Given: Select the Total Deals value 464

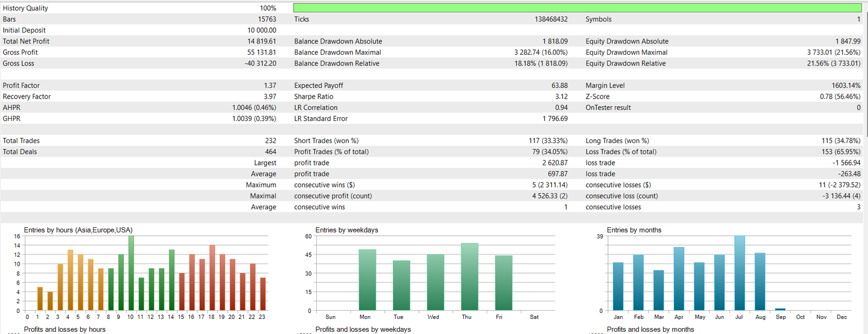Looking at the screenshot, I should pyautogui.click(x=271, y=152).
